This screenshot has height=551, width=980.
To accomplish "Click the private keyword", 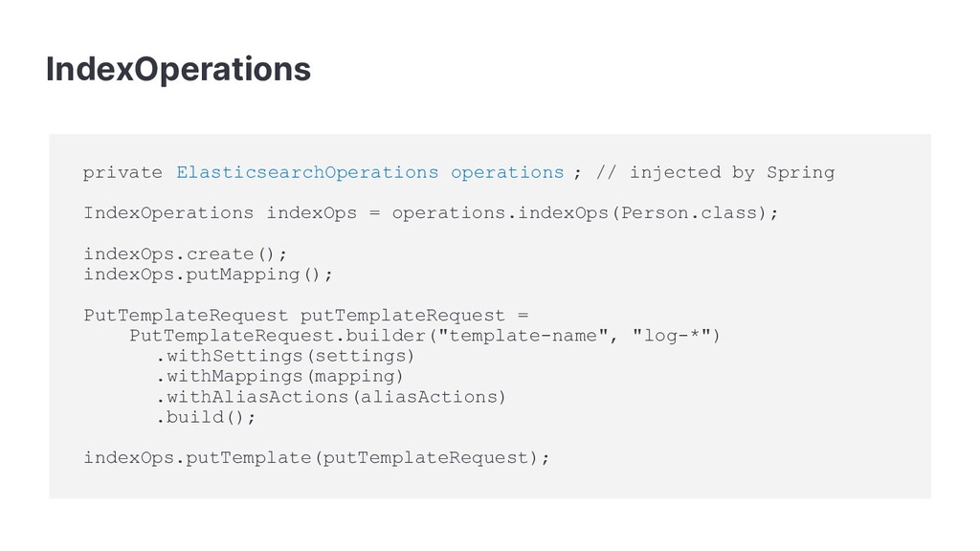I will (x=122, y=173).
